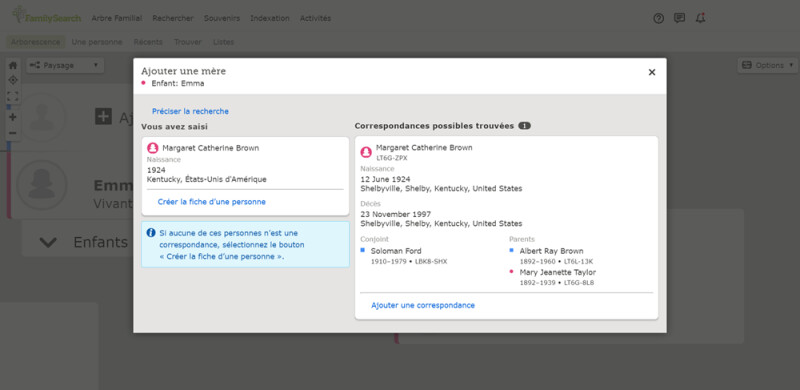Zoom out with the minus icon

tap(13, 133)
